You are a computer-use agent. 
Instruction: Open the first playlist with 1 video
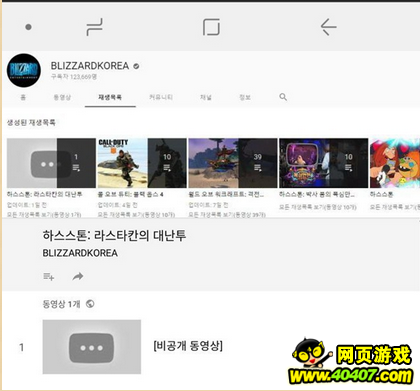51,163
